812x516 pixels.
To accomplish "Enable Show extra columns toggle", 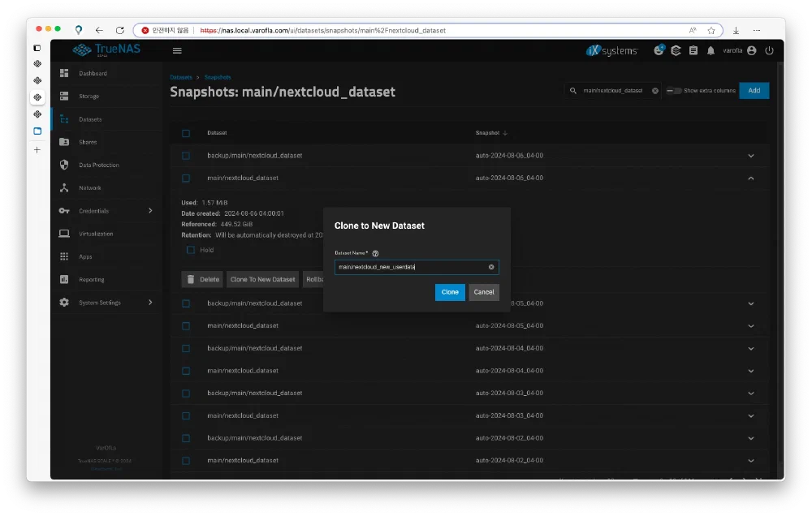I will (x=674, y=91).
